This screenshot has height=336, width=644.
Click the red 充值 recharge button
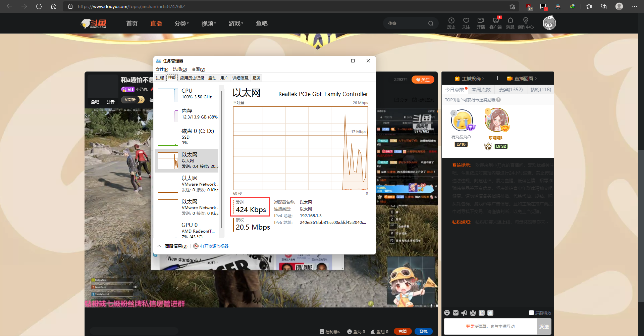[402, 331]
